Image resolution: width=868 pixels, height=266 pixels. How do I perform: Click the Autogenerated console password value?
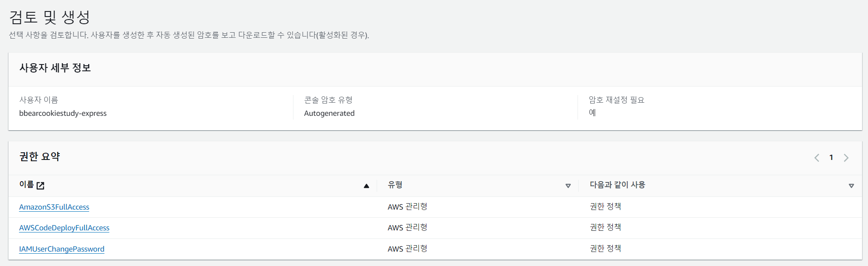pos(329,113)
